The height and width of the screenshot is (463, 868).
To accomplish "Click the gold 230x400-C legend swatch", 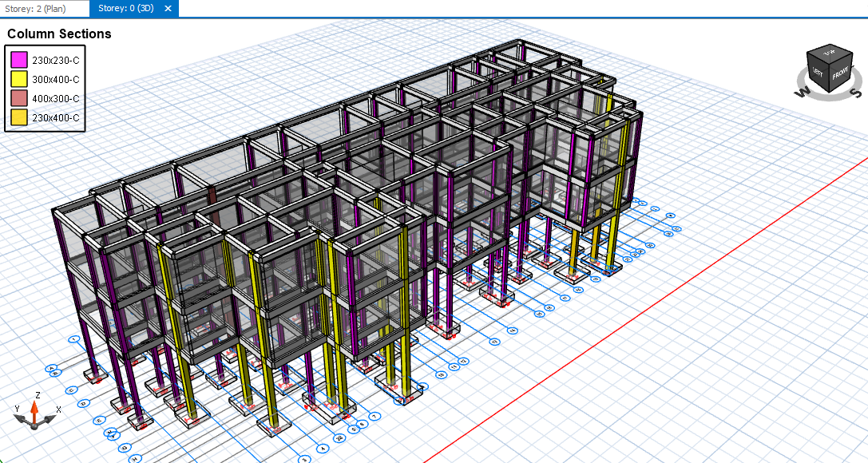I will tap(19, 117).
